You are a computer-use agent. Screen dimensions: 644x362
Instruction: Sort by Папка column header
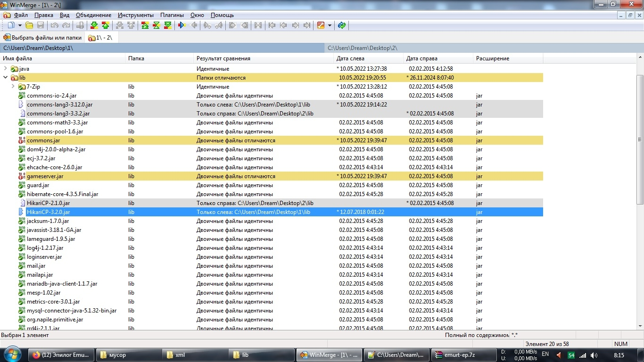pos(160,58)
